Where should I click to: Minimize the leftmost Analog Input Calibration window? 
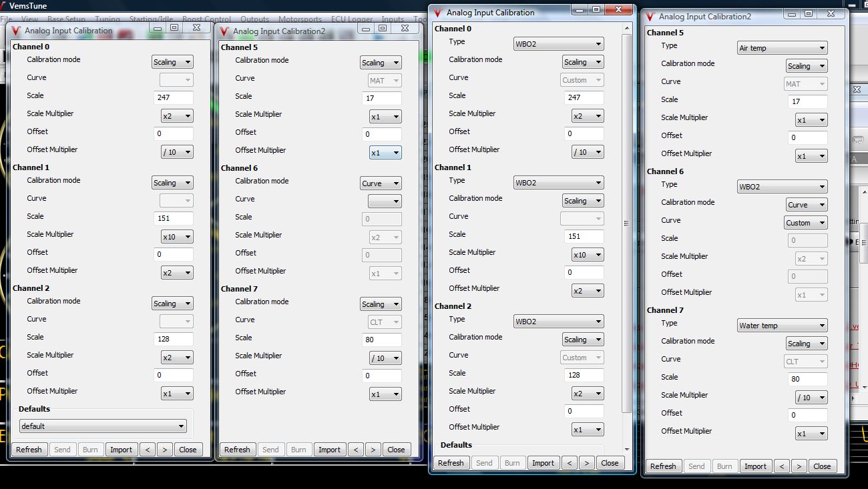point(158,28)
